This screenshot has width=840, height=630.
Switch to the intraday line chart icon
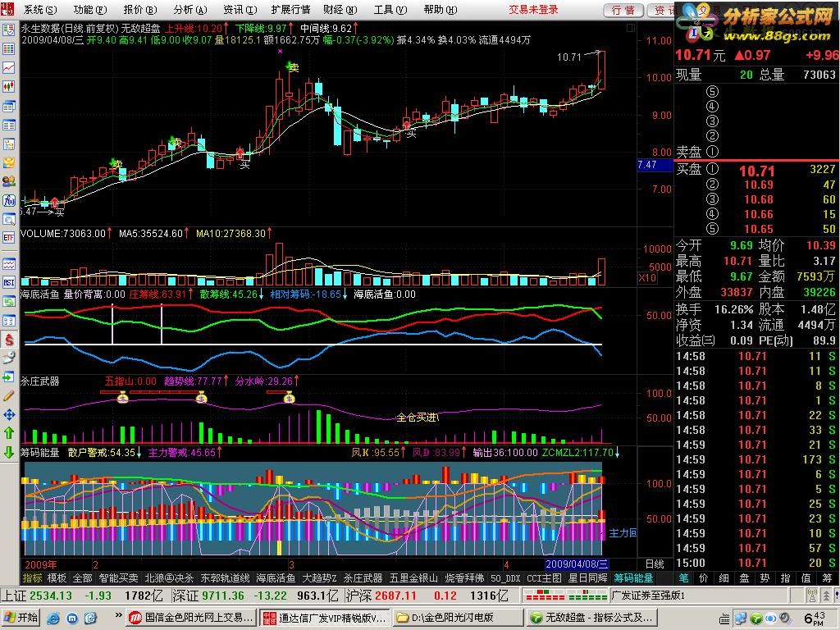[x=8, y=67]
